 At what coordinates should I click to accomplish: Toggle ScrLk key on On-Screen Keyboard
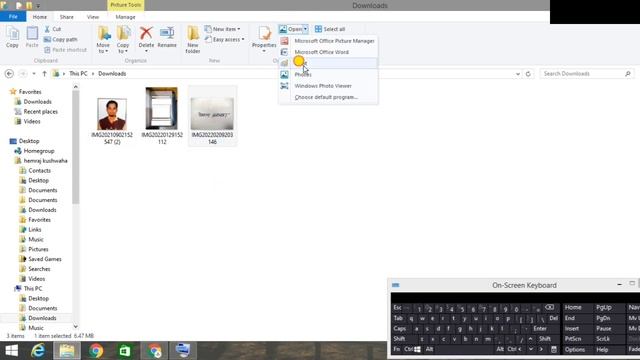click(603, 339)
